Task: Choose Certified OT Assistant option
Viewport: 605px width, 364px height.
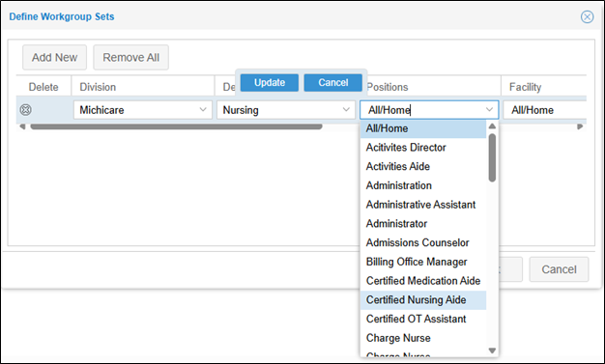Action: pyautogui.click(x=423, y=319)
